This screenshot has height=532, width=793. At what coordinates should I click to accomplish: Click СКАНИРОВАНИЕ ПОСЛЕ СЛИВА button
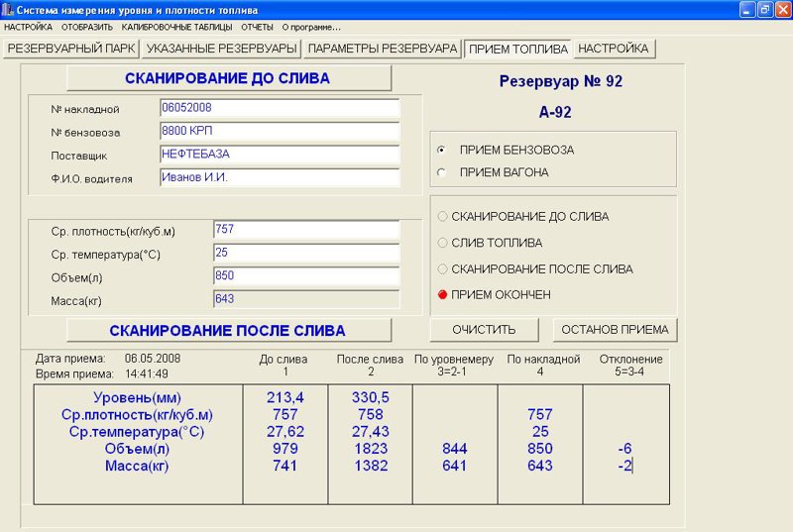pyautogui.click(x=229, y=331)
